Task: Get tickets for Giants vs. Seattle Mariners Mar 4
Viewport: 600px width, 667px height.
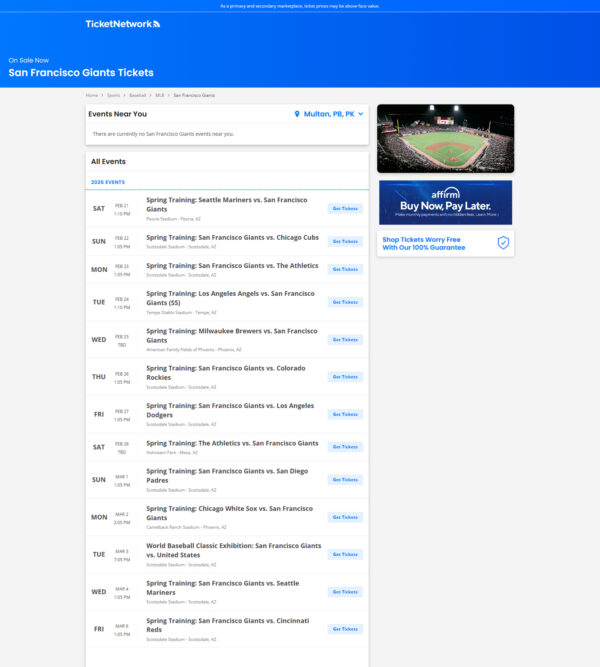Action: pos(345,592)
